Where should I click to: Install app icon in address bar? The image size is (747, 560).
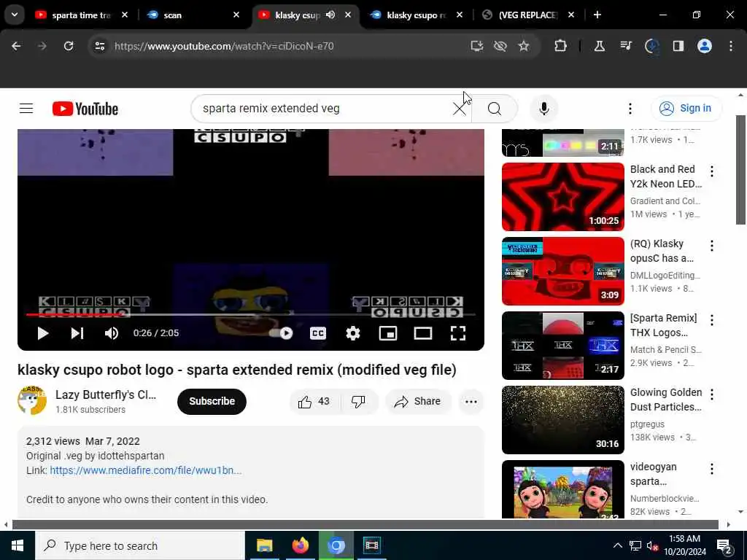[x=476, y=46]
